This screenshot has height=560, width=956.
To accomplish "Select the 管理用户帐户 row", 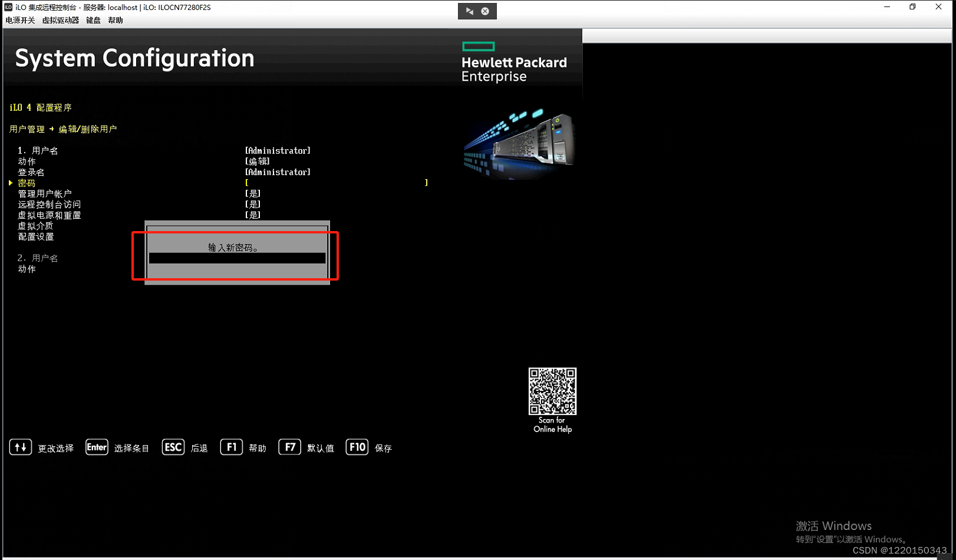I will (x=45, y=194).
